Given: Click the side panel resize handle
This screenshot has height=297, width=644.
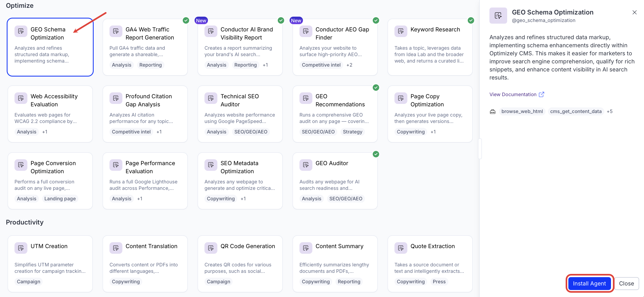Looking at the screenshot, I should (480, 149).
